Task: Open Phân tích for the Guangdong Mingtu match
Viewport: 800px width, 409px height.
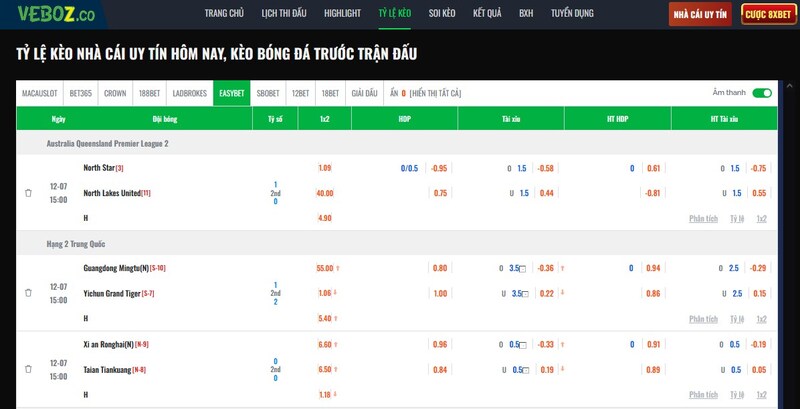Action: pyautogui.click(x=703, y=319)
